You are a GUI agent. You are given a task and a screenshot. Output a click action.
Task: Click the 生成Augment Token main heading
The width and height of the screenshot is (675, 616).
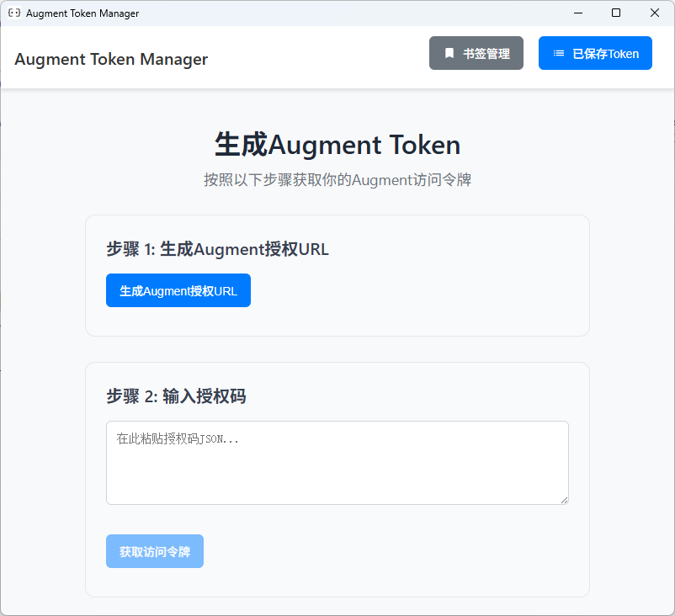337,144
